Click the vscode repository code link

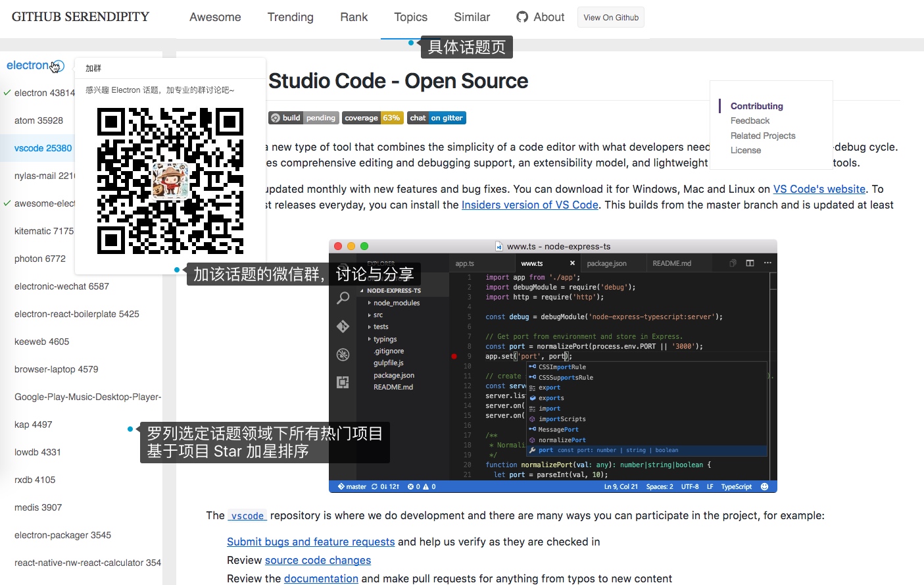[x=247, y=516]
